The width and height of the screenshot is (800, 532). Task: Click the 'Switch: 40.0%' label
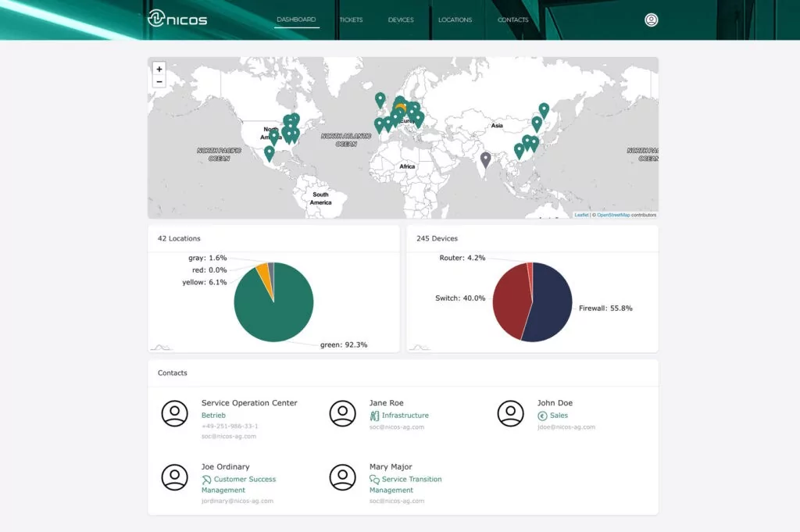click(x=460, y=298)
